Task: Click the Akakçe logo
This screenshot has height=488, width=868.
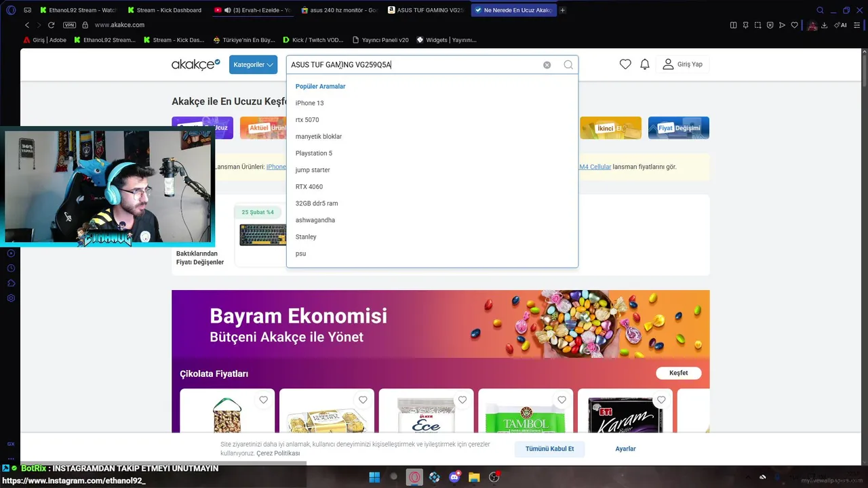Action: [x=196, y=64]
